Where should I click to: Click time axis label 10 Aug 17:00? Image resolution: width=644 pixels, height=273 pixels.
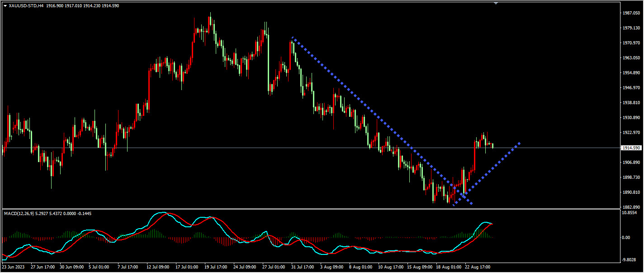click(390, 267)
